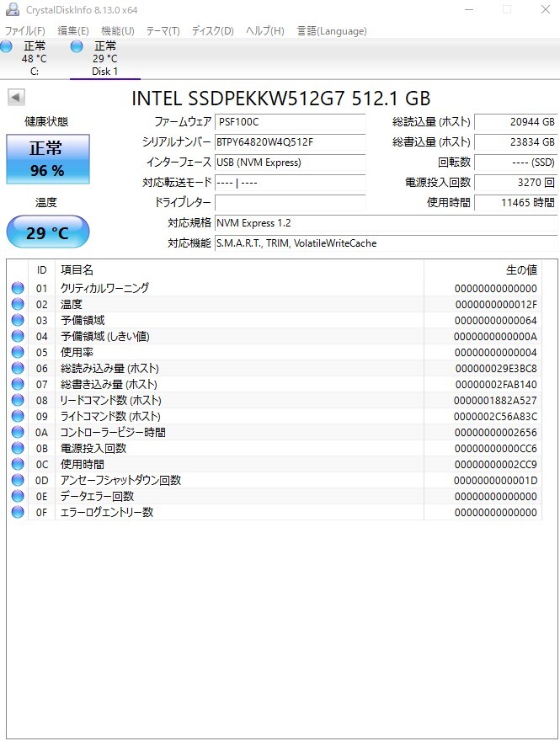Screen dimensions: 560x741
Task: Click blue status dot beside クリティカルワーニング row
Action: coord(19,288)
